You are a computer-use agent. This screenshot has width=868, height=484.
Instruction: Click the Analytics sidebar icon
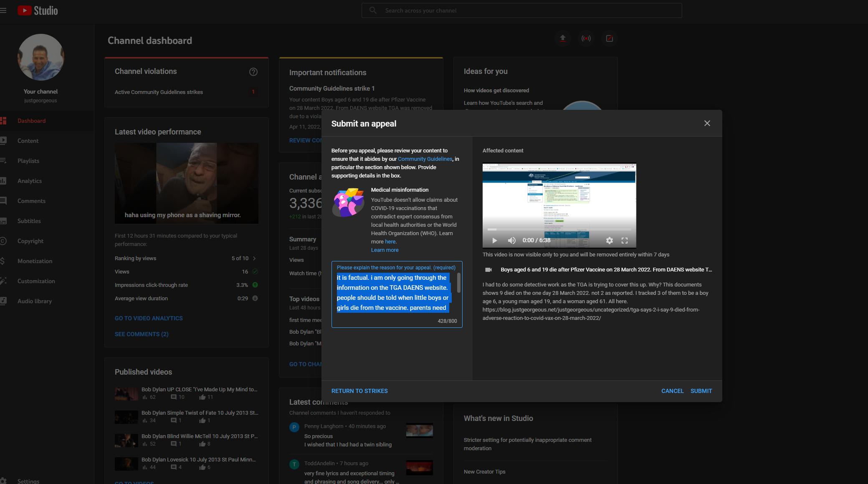(3, 181)
